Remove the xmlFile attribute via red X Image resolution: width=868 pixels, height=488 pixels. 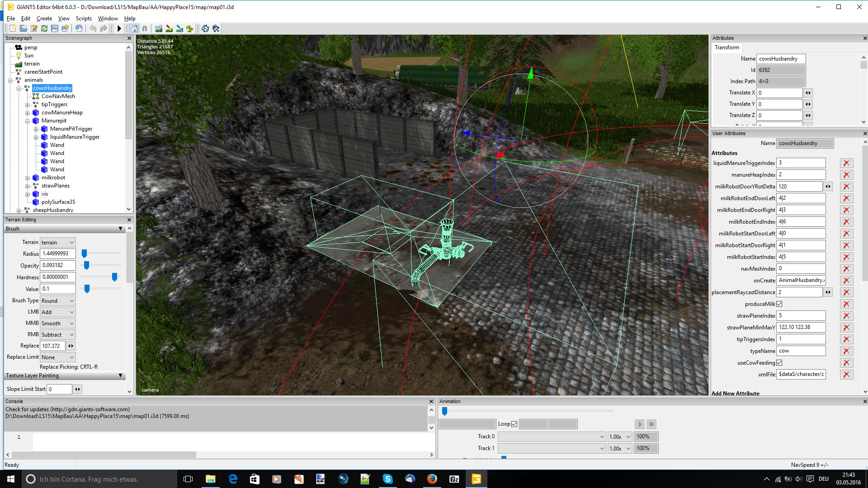pos(846,375)
